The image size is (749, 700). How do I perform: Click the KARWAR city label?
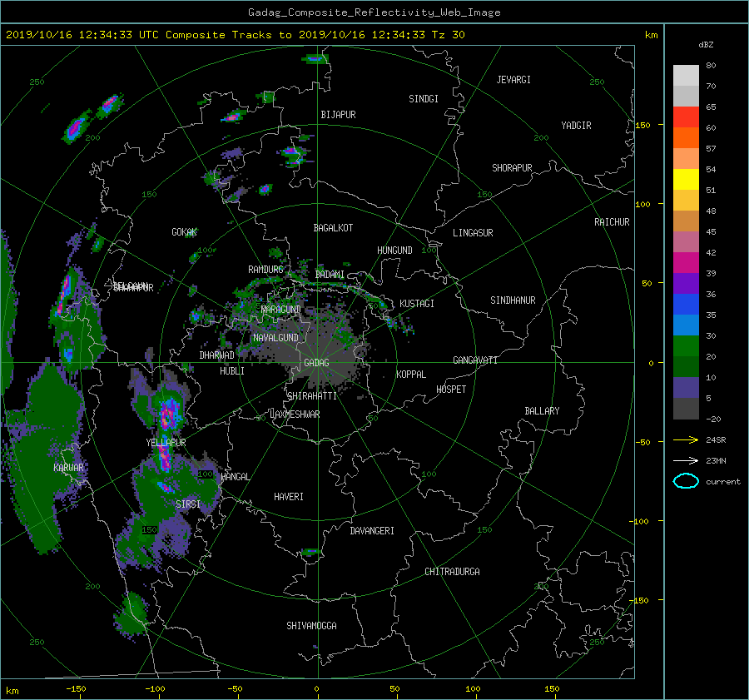pos(68,467)
